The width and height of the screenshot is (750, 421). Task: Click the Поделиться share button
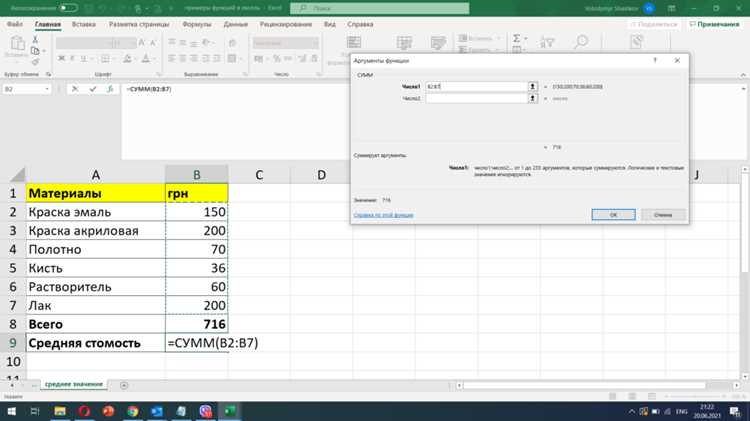pos(654,24)
